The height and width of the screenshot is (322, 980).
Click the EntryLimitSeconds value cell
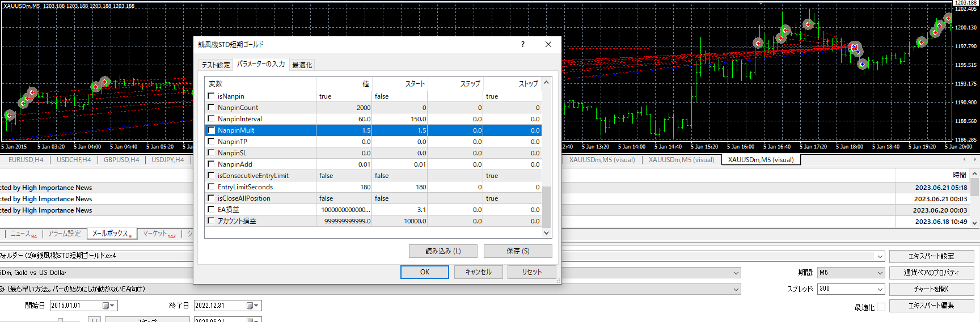tap(344, 187)
